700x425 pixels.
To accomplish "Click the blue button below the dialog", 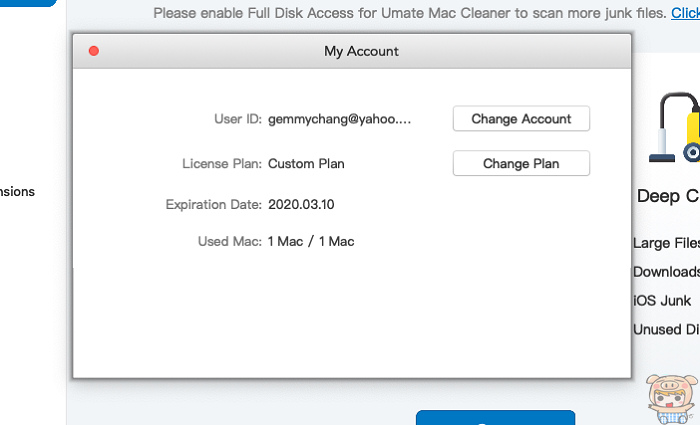I will click(x=495, y=418).
